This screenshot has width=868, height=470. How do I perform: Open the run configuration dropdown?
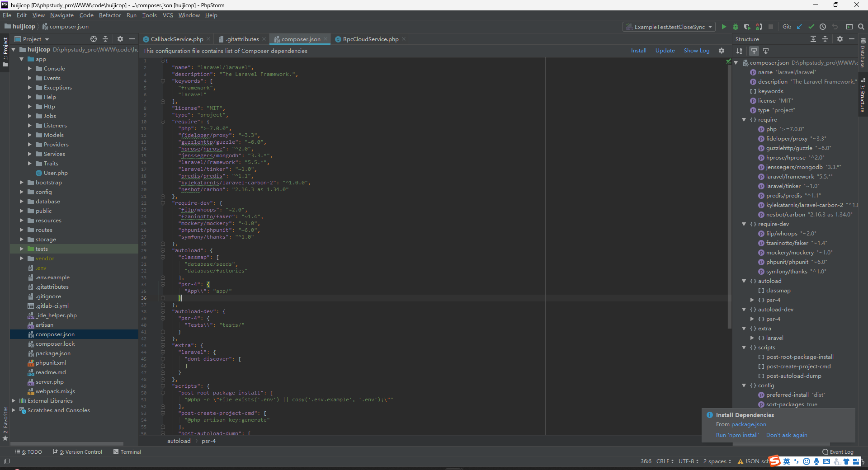(x=669, y=27)
